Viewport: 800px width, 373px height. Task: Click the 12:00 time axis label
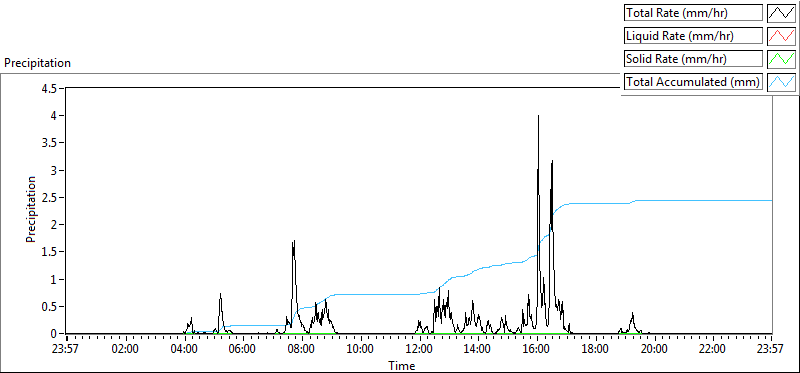pyautogui.click(x=419, y=350)
